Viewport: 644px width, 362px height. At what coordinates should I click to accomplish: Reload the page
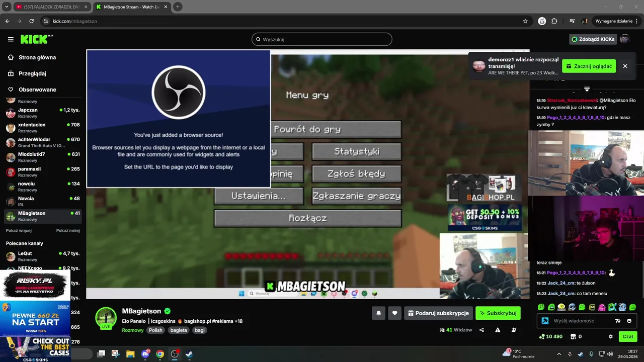pyautogui.click(x=31, y=21)
